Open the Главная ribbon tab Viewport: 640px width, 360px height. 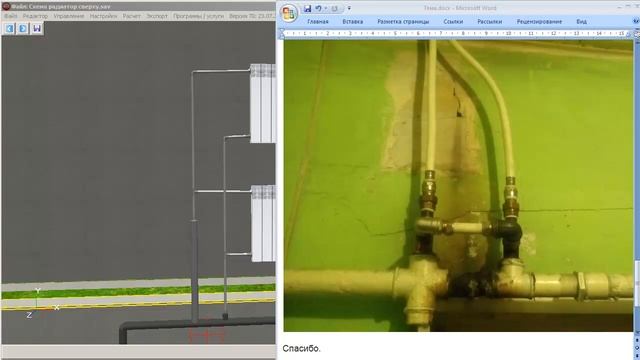pos(318,22)
